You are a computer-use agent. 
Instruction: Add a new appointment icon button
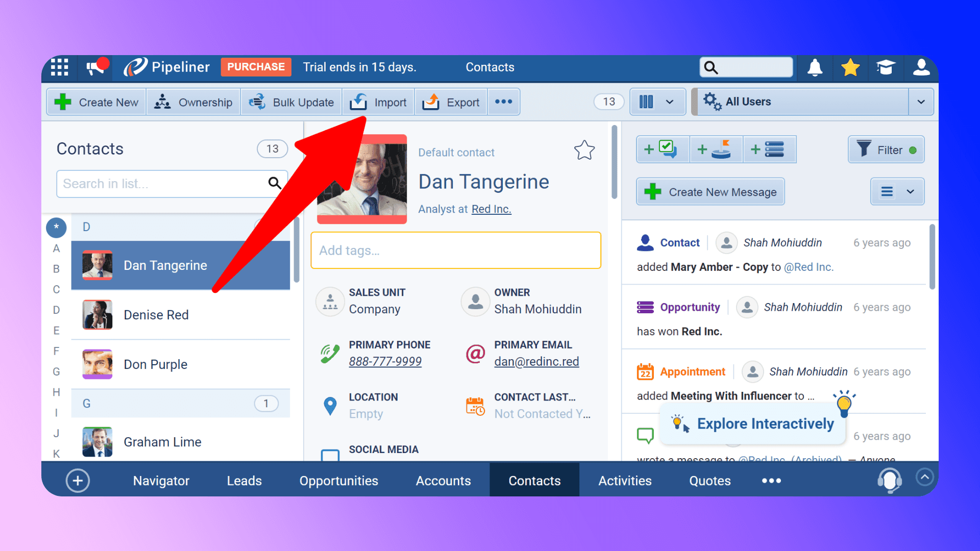coord(716,149)
